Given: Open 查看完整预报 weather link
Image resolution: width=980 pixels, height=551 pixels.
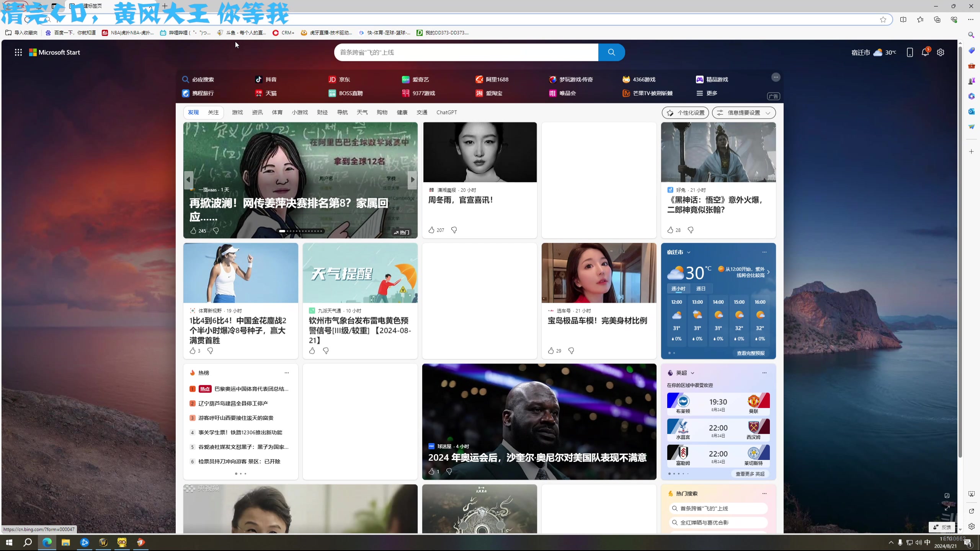Looking at the screenshot, I should (x=751, y=353).
